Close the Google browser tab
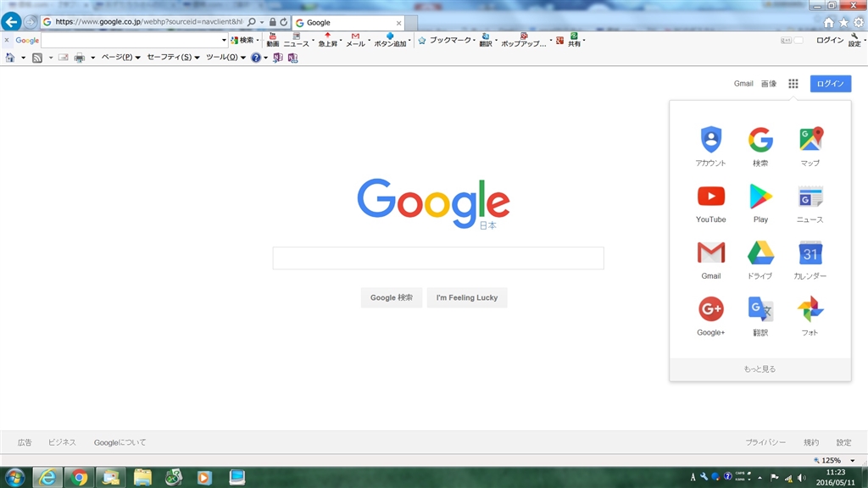This screenshot has width=868, height=488. tap(398, 23)
